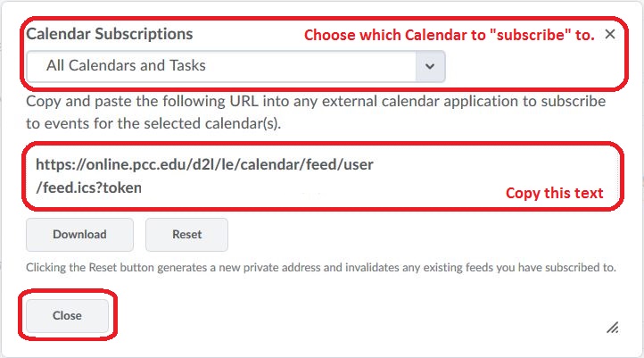This screenshot has height=358, width=644.
Task: Click empty space right of the token text
Action: tap(312, 188)
